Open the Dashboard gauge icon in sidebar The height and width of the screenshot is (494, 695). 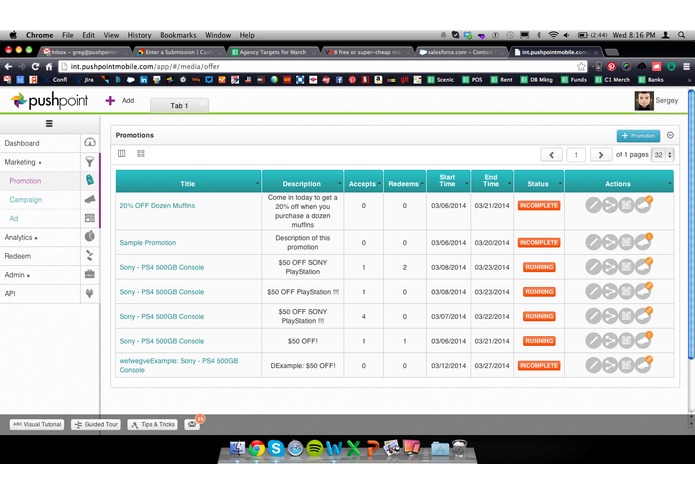[90, 142]
